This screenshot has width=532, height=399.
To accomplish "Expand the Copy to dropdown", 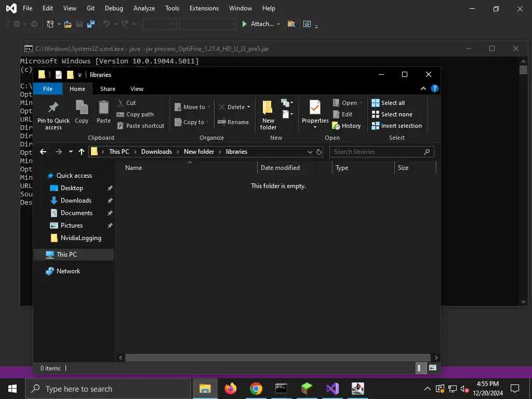I will pyautogui.click(x=207, y=122).
